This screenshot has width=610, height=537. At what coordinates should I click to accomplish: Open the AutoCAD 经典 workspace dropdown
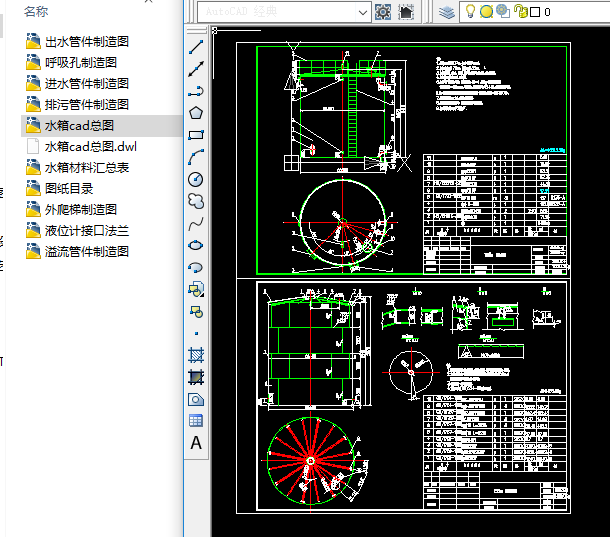(363, 12)
